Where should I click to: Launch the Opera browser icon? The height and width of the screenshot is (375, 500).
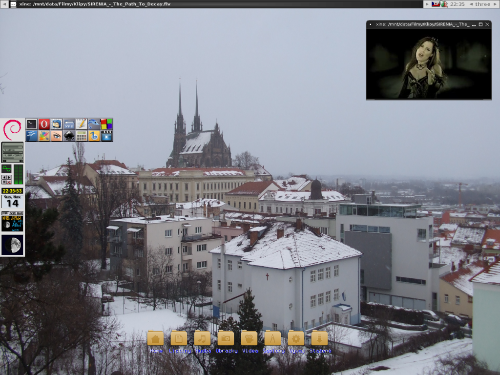click(44, 124)
